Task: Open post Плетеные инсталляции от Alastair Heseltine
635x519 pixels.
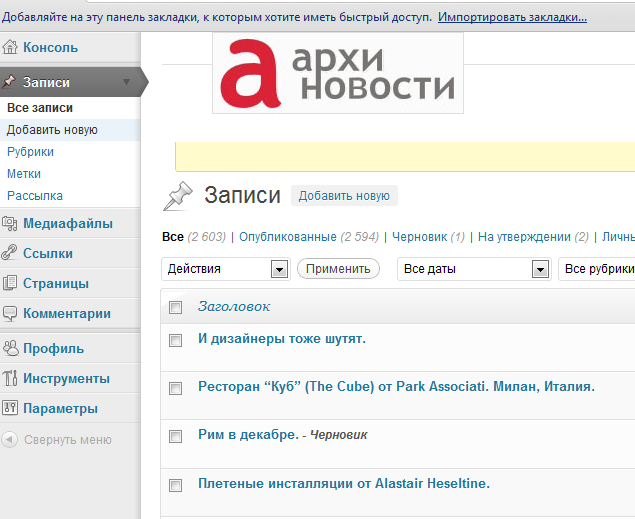Action: tap(344, 483)
